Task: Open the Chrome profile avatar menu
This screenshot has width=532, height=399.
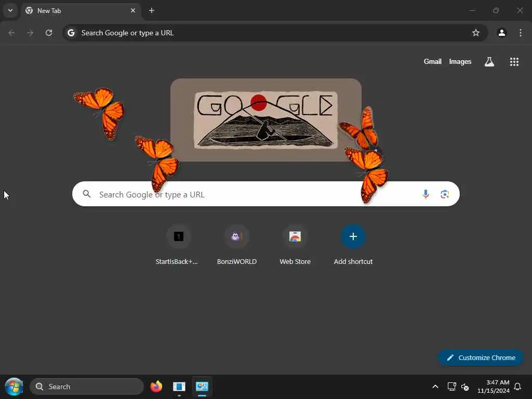Action: click(x=502, y=33)
